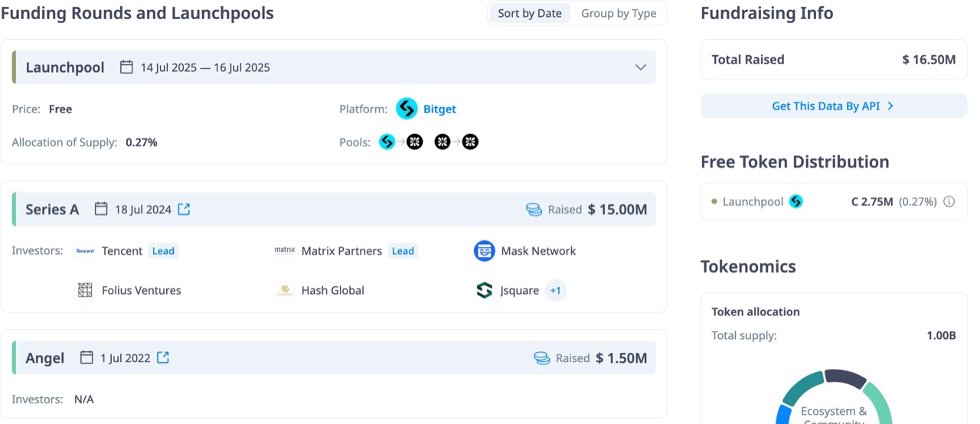Viewport: 980px width, 424px height.
Task: Collapse the Launchpool section chevron
Action: pyautogui.click(x=641, y=67)
